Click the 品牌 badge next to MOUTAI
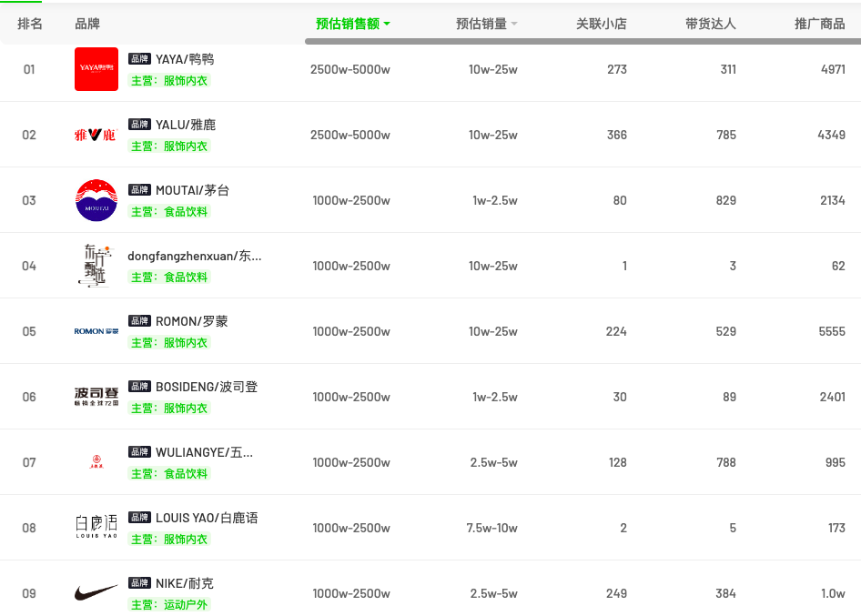The image size is (861, 616). tap(139, 190)
